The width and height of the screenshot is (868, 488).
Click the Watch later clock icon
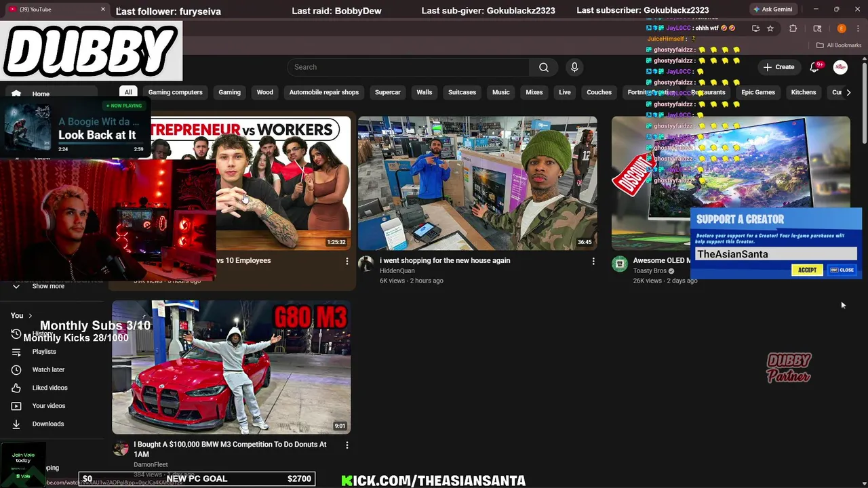[x=16, y=369]
